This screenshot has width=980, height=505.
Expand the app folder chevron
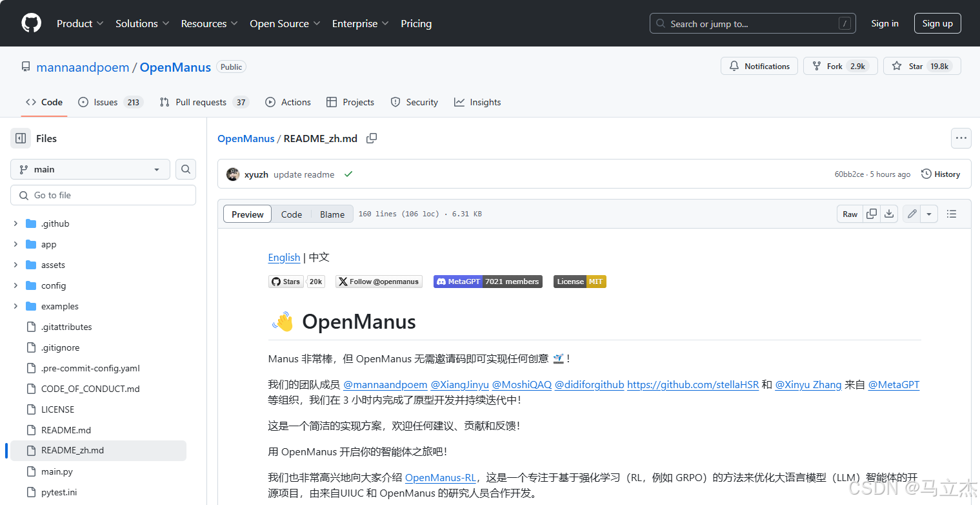(x=15, y=244)
